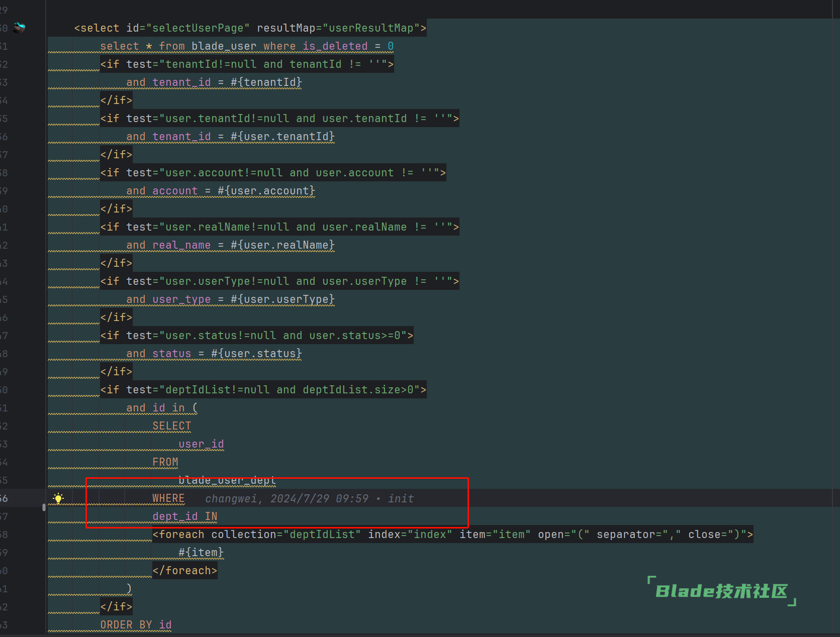840x637 pixels.
Task: Click the #{user.account} placeholder
Action: (266, 191)
